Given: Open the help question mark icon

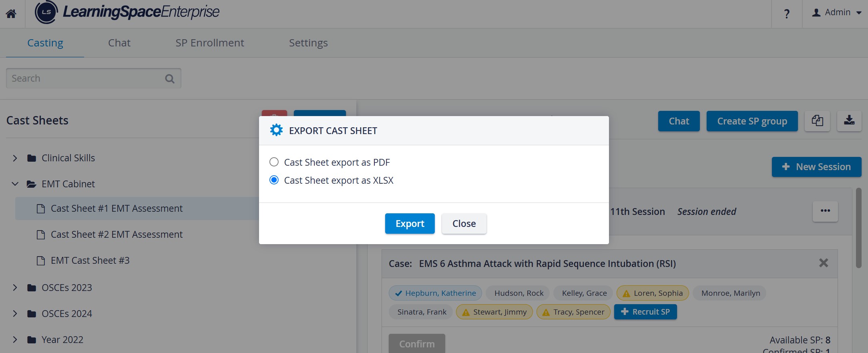Looking at the screenshot, I should click(787, 14).
